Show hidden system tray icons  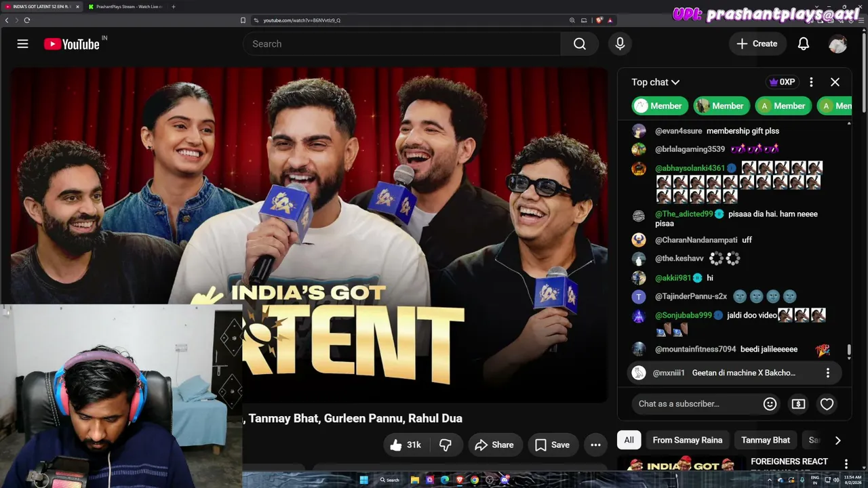click(x=769, y=480)
